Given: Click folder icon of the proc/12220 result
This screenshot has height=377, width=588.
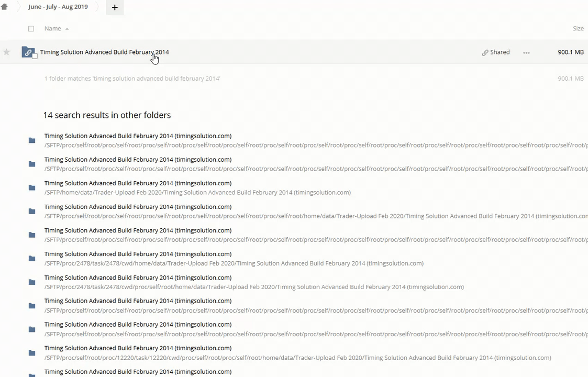Looking at the screenshot, I should (32, 353).
